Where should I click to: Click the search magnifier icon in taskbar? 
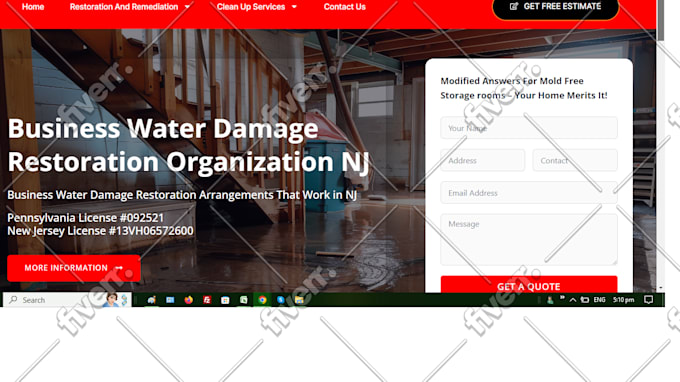(13, 300)
